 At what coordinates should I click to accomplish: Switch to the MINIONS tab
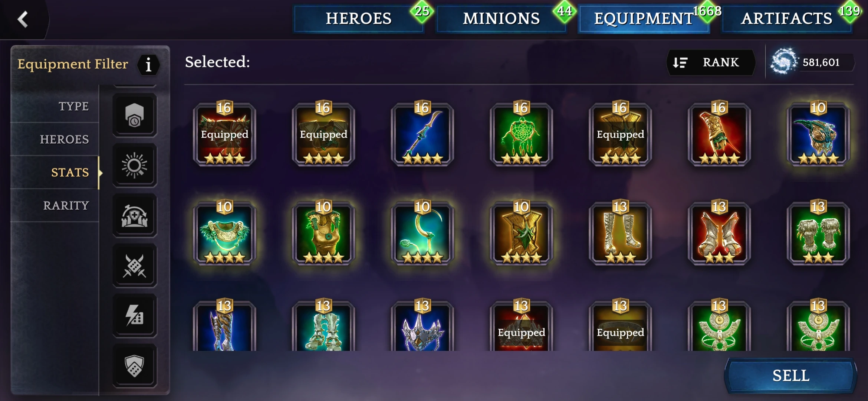[501, 19]
